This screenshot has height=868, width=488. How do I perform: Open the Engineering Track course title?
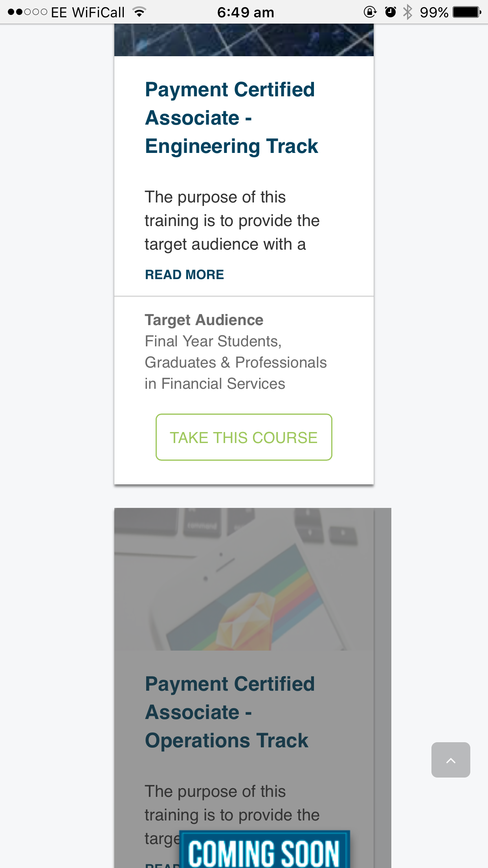point(231,118)
